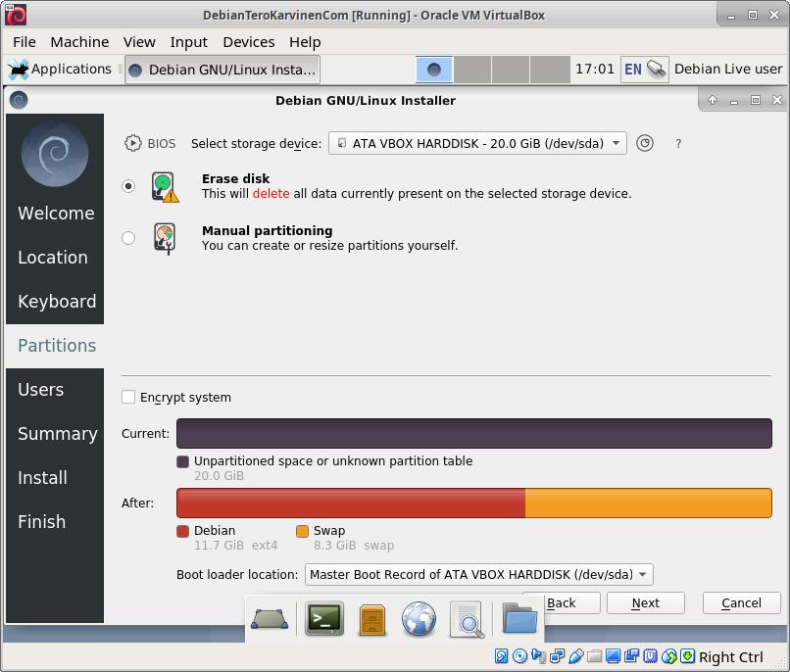The height and width of the screenshot is (672, 790).
Task: Click the terminal emulator icon in dock
Action: tap(324, 619)
